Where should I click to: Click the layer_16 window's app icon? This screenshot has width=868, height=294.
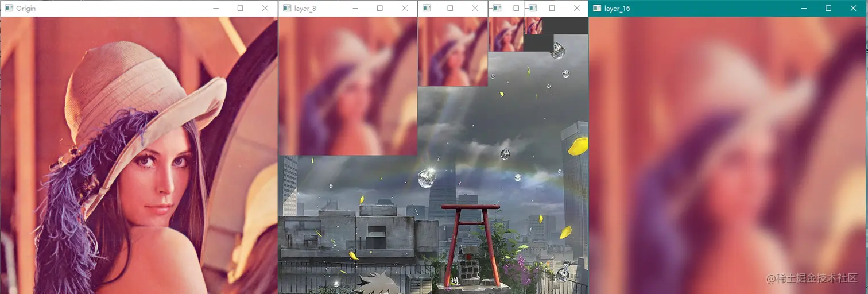[x=597, y=9]
